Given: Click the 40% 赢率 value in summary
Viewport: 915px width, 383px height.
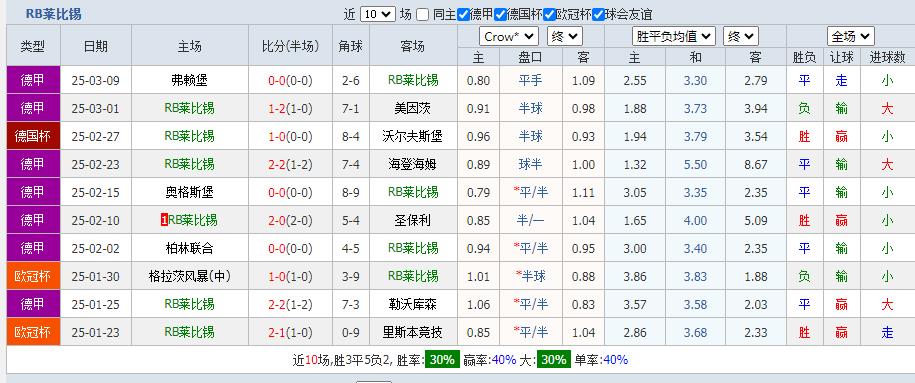Looking at the screenshot, I should [x=504, y=360].
